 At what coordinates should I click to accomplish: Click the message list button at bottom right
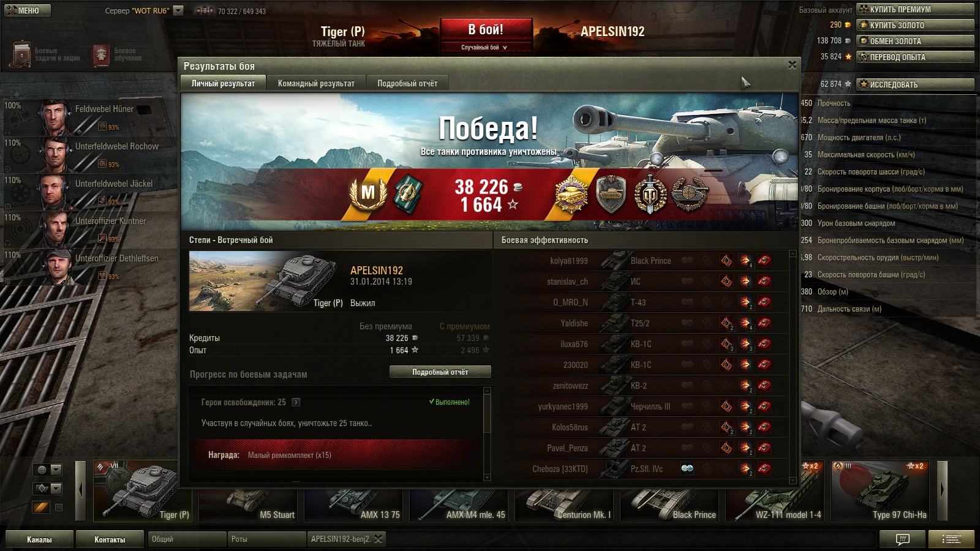pos(951,539)
